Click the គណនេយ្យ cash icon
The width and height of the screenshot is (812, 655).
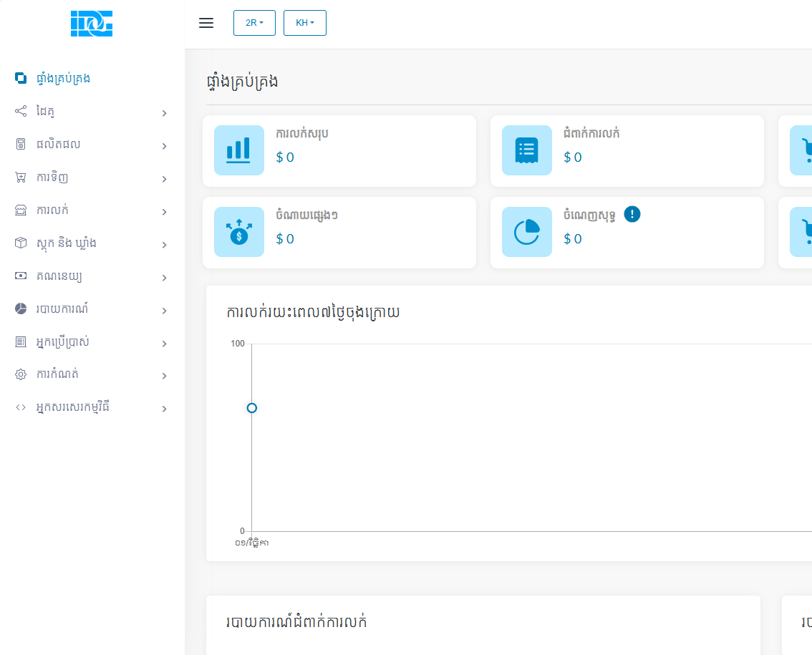[21, 276]
